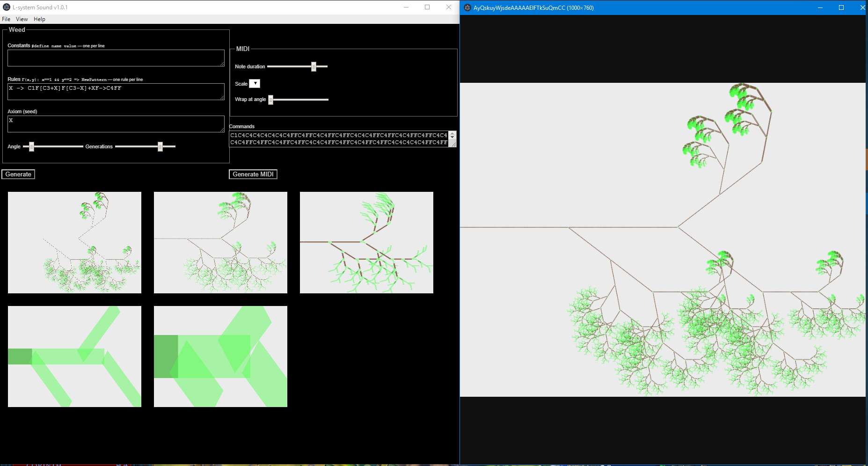868x466 pixels.
Task: Click the resize grip of Commands text box
Action: [x=452, y=145]
